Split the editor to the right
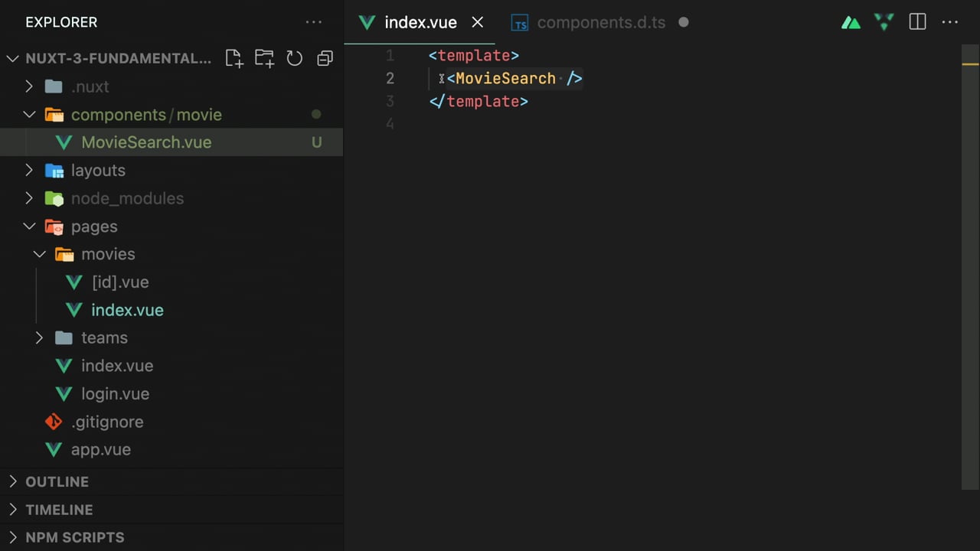This screenshot has height=551, width=980. point(917,22)
